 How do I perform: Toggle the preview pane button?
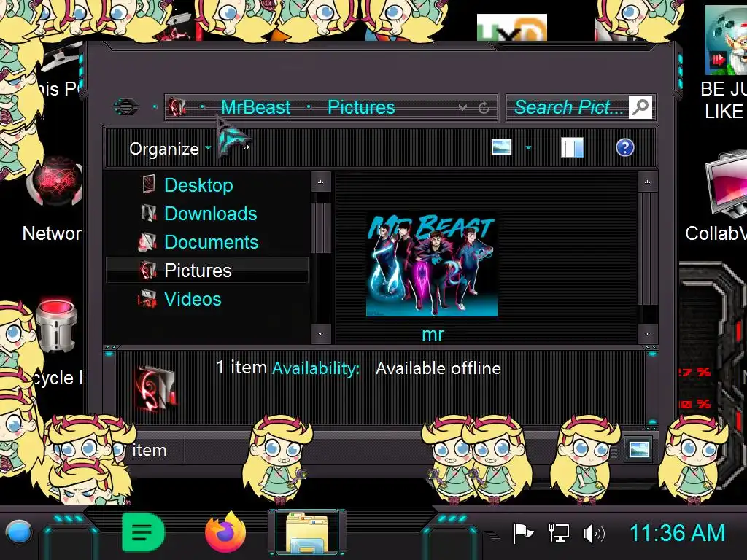[x=572, y=147]
